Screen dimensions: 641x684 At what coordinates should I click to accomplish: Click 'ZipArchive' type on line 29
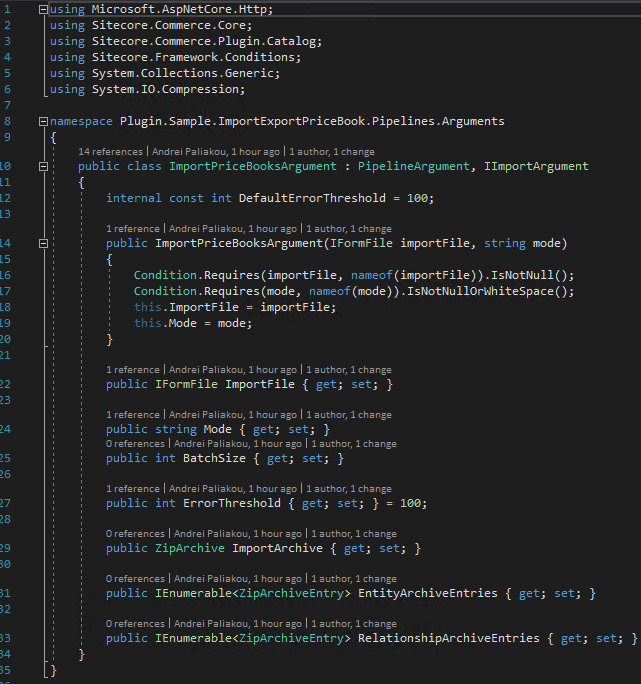pyautogui.click(x=190, y=548)
